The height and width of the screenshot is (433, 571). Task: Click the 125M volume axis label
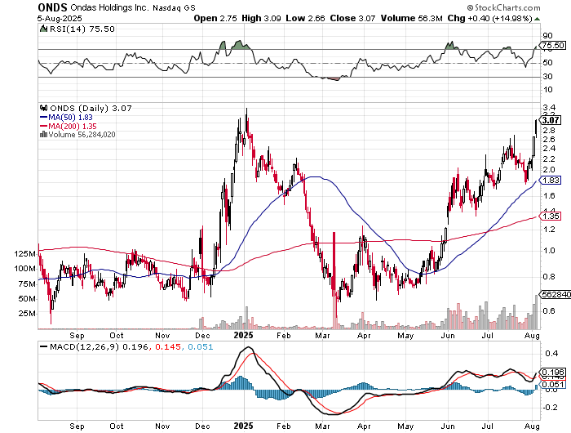pyautogui.click(x=25, y=254)
